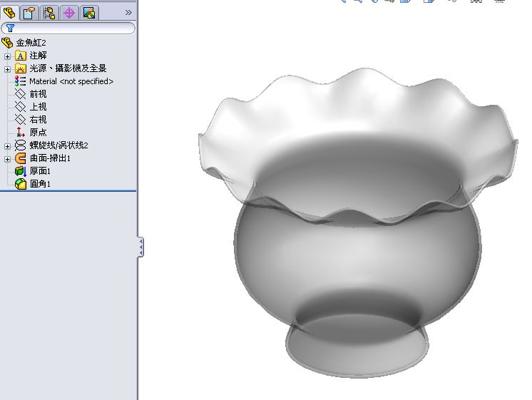
Task: Select the helix/spiral feature icon
Action: click(x=21, y=145)
